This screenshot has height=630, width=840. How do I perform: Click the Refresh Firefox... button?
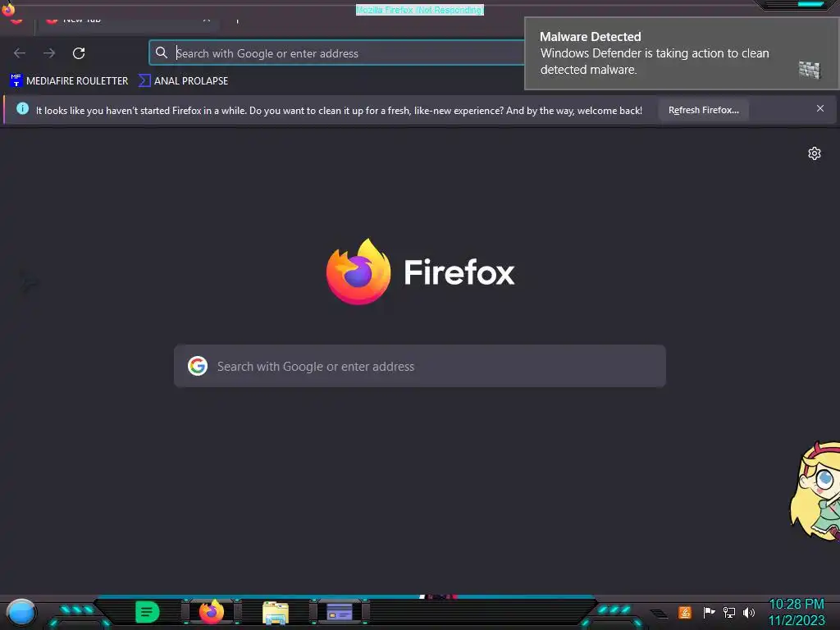703,110
